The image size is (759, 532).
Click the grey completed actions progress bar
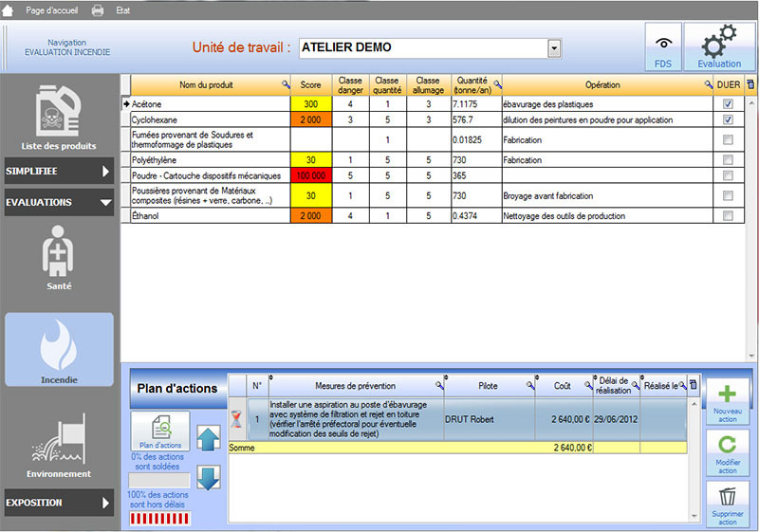159,480
